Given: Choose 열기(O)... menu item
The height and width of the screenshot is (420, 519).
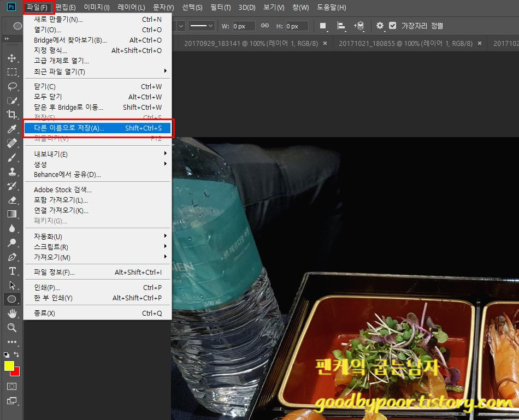Looking at the screenshot, I should 98,30.
